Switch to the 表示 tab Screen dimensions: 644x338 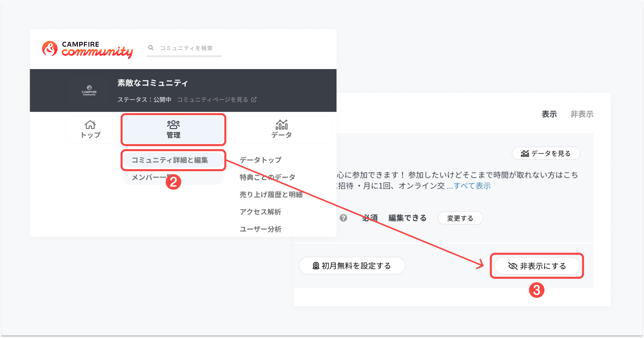click(x=549, y=114)
